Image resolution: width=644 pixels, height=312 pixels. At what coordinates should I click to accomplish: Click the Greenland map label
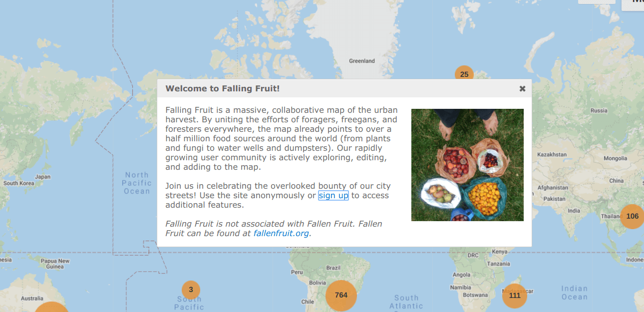[362, 61]
